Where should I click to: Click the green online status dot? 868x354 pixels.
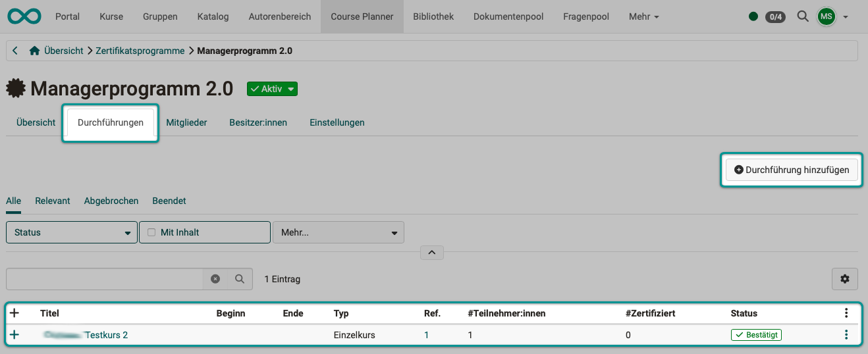(753, 16)
